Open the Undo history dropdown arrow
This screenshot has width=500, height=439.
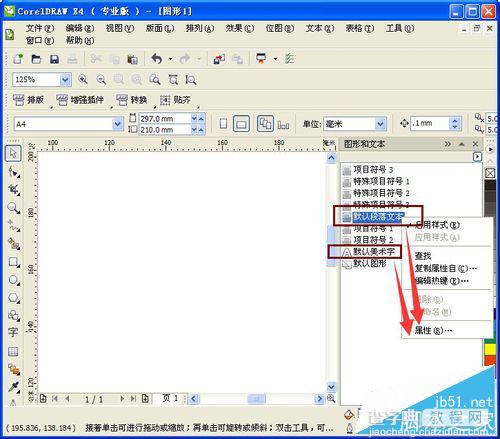coord(170,59)
